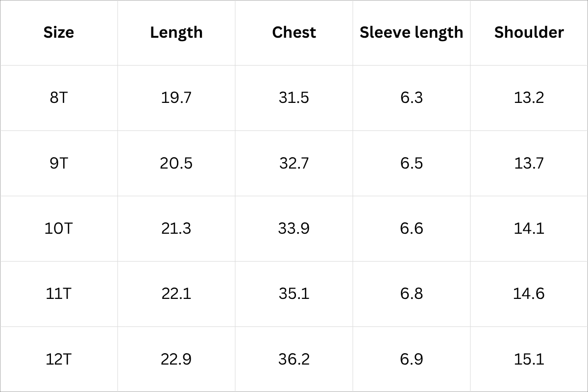Click the 13.2 shoulder cell for 8T
The width and height of the screenshot is (588, 392).
coord(529,98)
